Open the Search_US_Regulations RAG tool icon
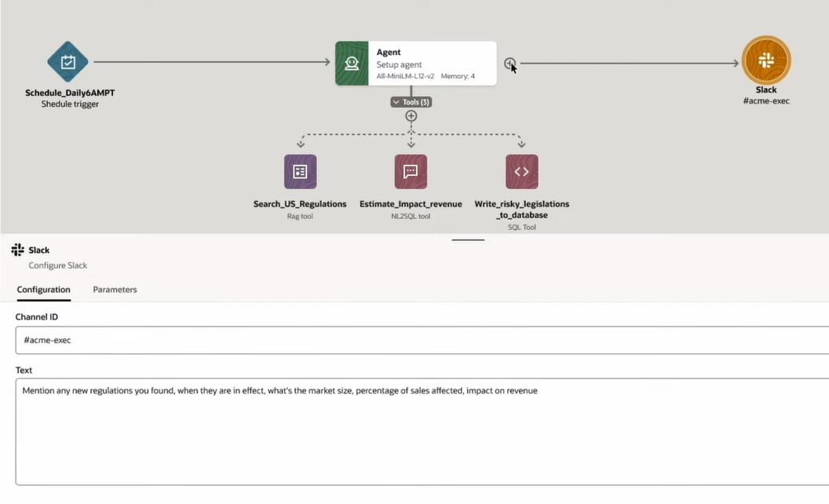Viewport: 829px width, 504px height. 301,172
